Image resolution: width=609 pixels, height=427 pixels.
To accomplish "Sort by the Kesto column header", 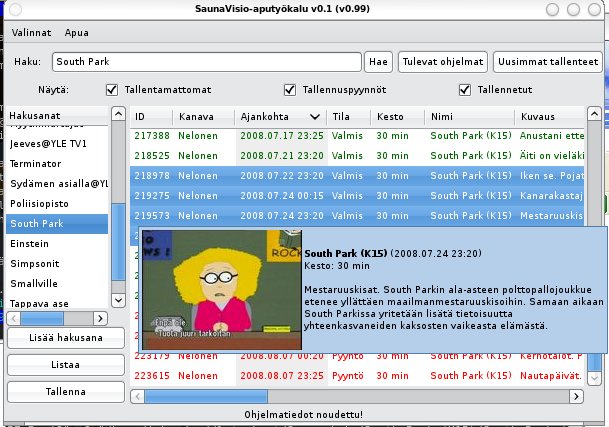I will 397,117.
